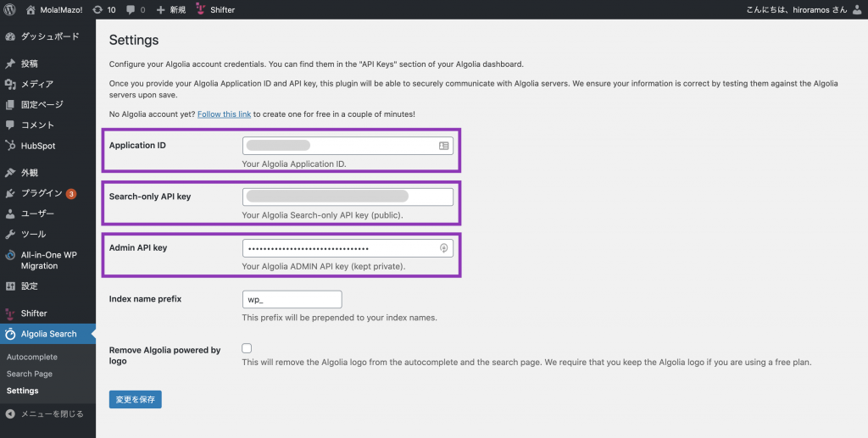Screen dimensions: 868x438
Task: Click the All-in-One WP Migration icon
Action: [x=10, y=256]
